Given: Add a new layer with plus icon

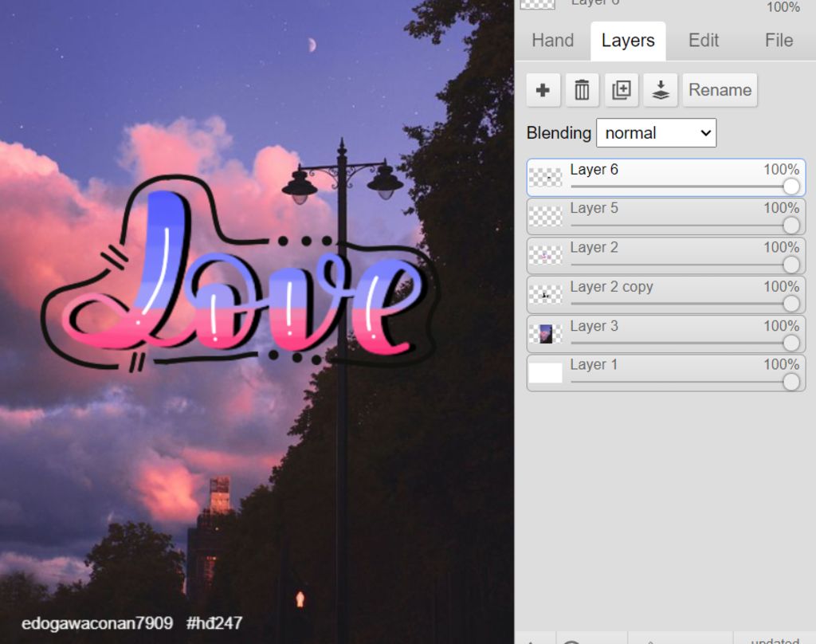Looking at the screenshot, I should [x=543, y=90].
